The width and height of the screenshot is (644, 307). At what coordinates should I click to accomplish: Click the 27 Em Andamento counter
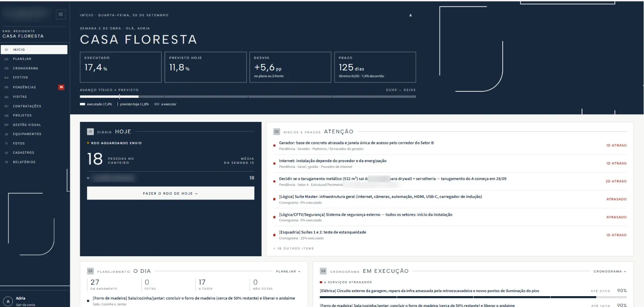click(x=104, y=284)
